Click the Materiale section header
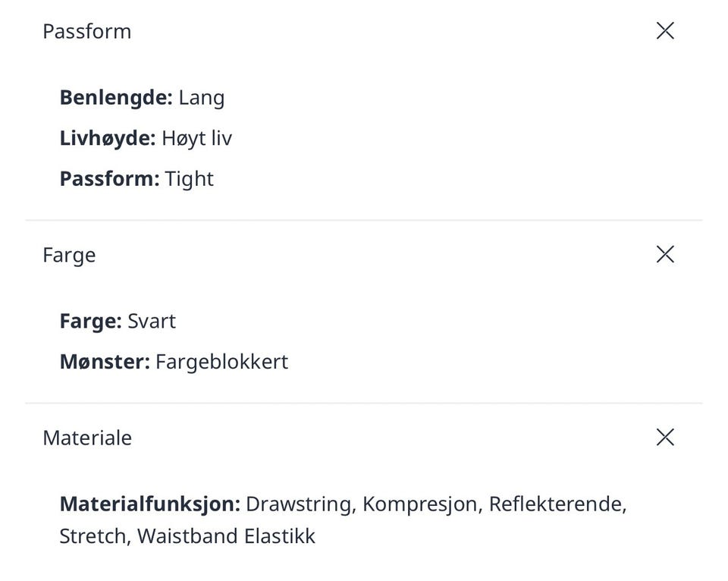 point(87,438)
